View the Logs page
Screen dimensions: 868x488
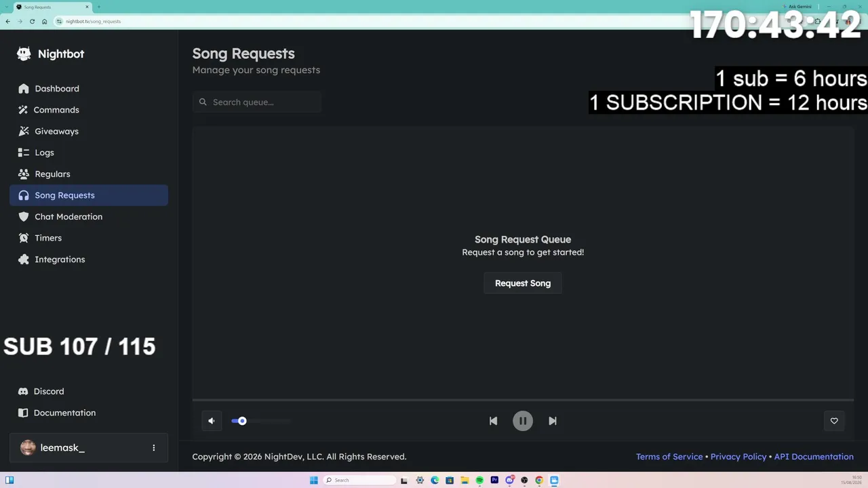[x=89, y=152]
